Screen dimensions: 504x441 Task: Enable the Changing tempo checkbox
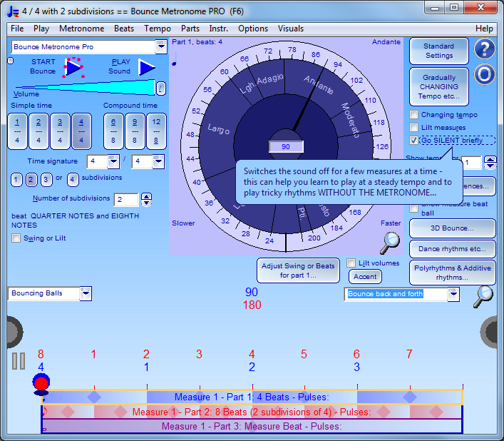(x=414, y=114)
